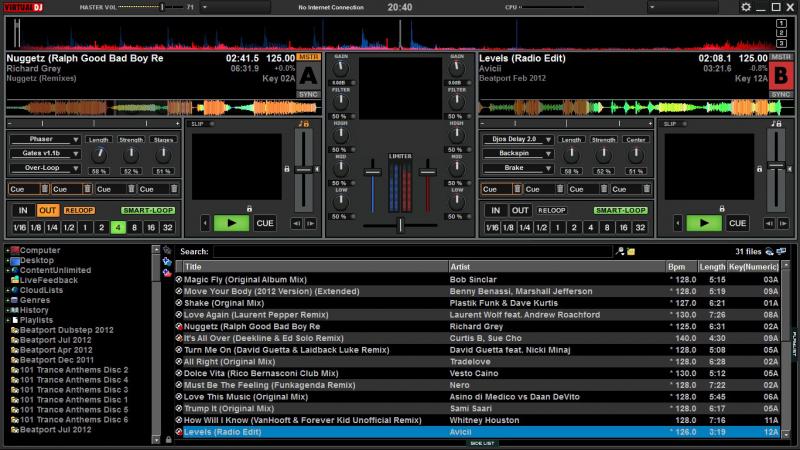This screenshot has width=800, height=450.
Task: Click SIDE LIST handle at bottom
Action: click(482, 443)
